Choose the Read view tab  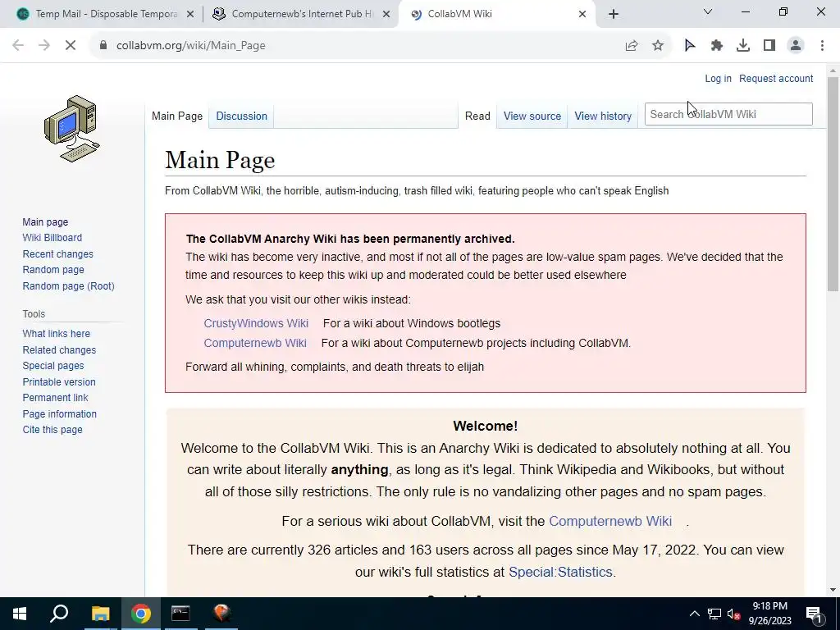click(477, 116)
